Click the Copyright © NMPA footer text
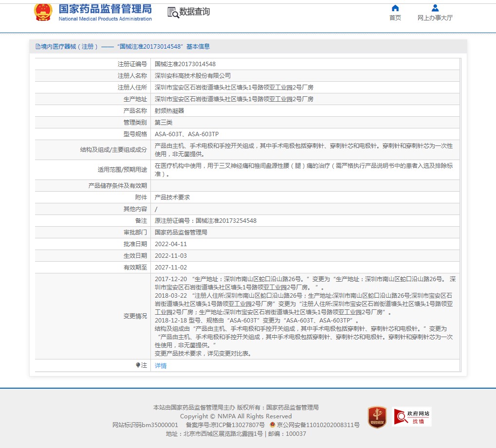Image resolution: width=496 pixels, height=448 pixels. [236, 416]
